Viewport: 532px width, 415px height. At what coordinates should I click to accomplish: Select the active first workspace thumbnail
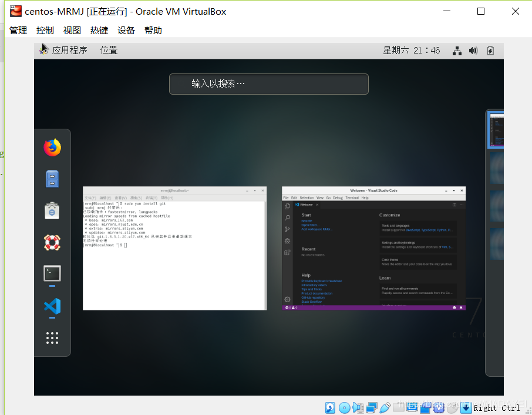[x=496, y=130]
